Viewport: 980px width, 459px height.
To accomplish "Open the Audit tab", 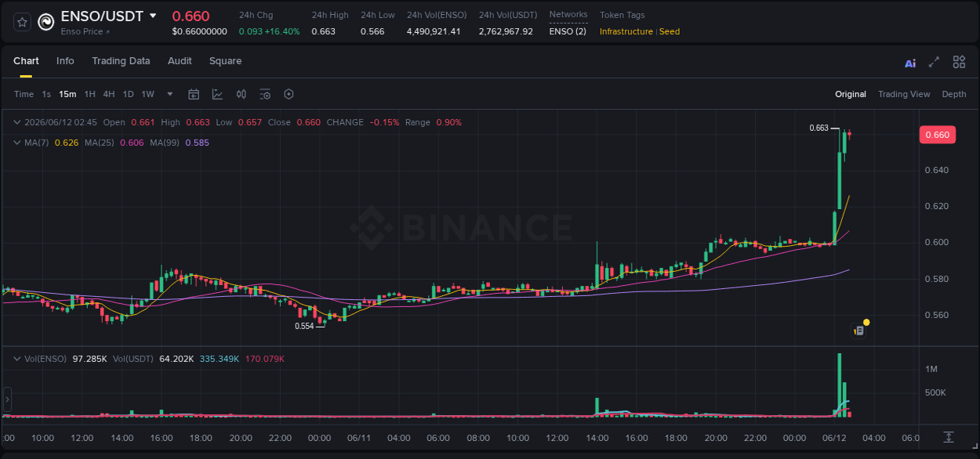I will [180, 61].
